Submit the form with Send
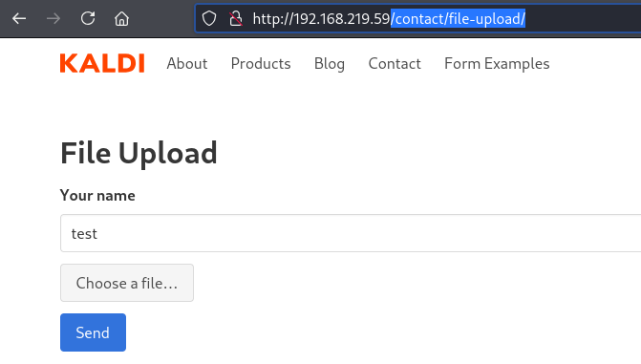This screenshot has width=641, height=364. click(94, 332)
